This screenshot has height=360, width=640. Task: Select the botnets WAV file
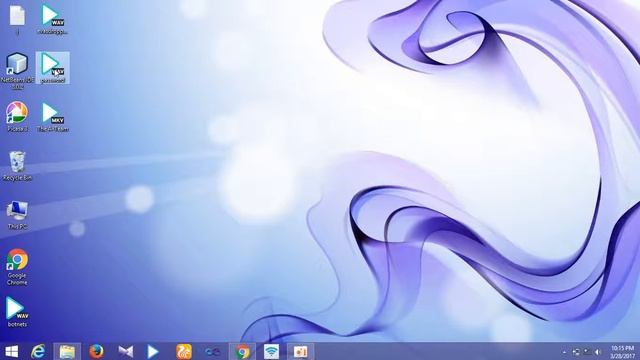coord(17,312)
